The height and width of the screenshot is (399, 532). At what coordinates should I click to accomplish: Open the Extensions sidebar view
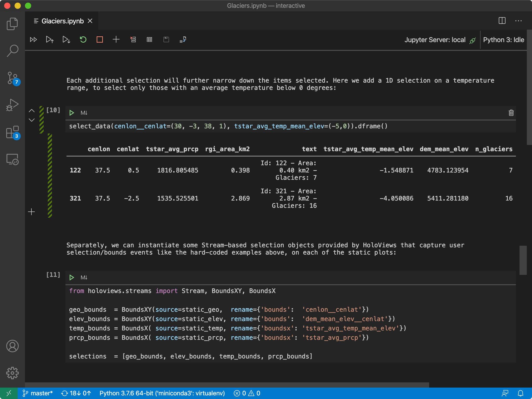12,132
